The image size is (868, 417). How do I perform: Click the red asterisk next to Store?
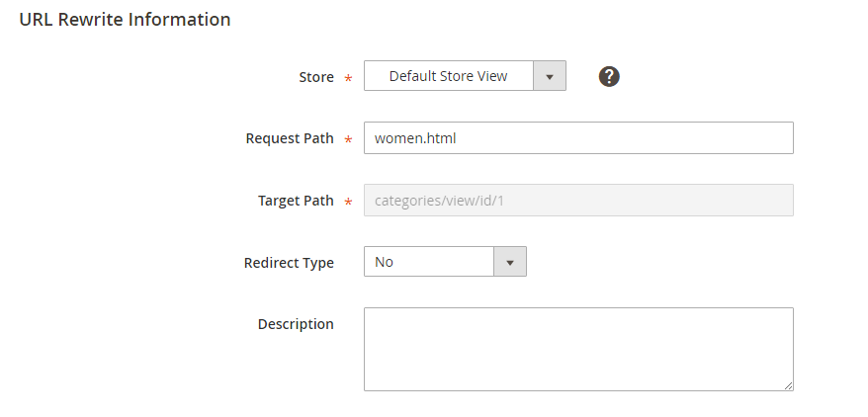pyautogui.click(x=348, y=78)
